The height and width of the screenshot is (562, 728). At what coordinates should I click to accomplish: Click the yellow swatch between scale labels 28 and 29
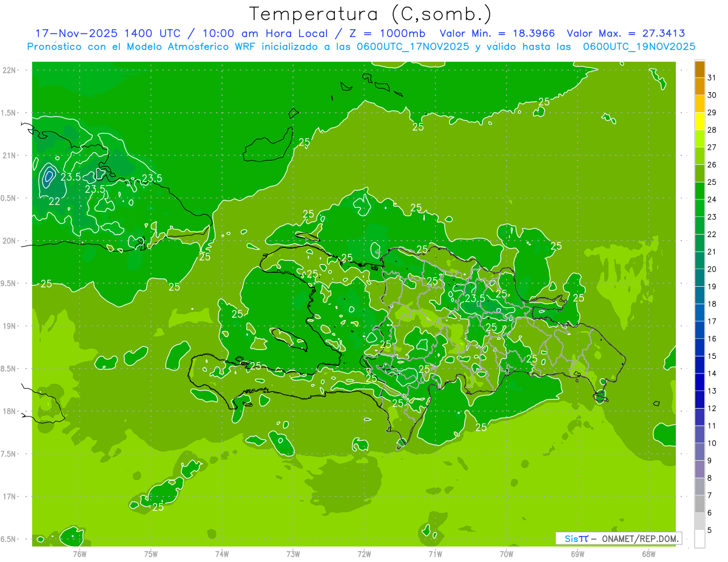[699, 121]
